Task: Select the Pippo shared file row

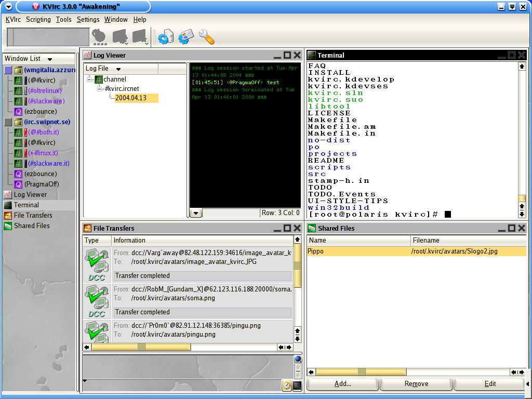Action: (x=416, y=251)
